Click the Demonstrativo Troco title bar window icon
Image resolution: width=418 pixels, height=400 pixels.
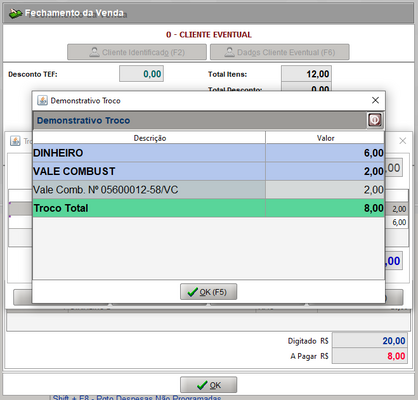[42, 100]
